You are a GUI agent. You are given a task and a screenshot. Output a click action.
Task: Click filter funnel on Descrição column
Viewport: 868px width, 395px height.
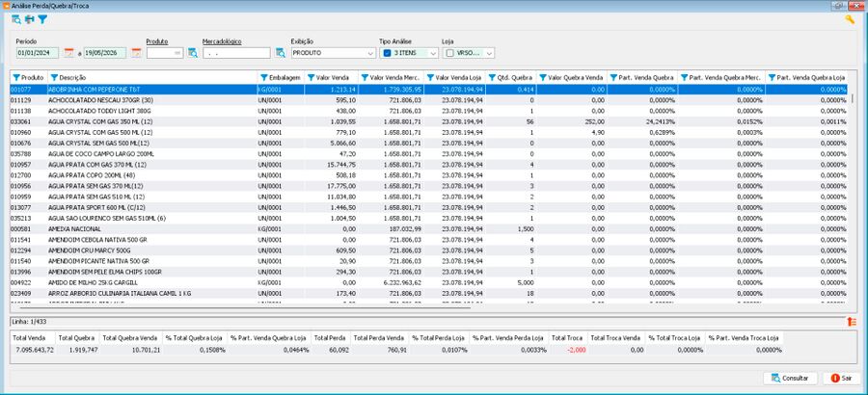point(54,78)
